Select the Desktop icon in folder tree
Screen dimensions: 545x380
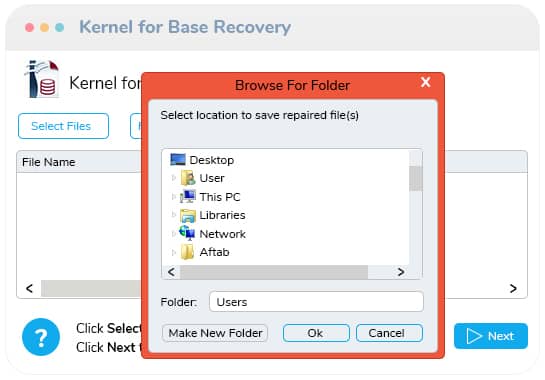click(x=178, y=160)
